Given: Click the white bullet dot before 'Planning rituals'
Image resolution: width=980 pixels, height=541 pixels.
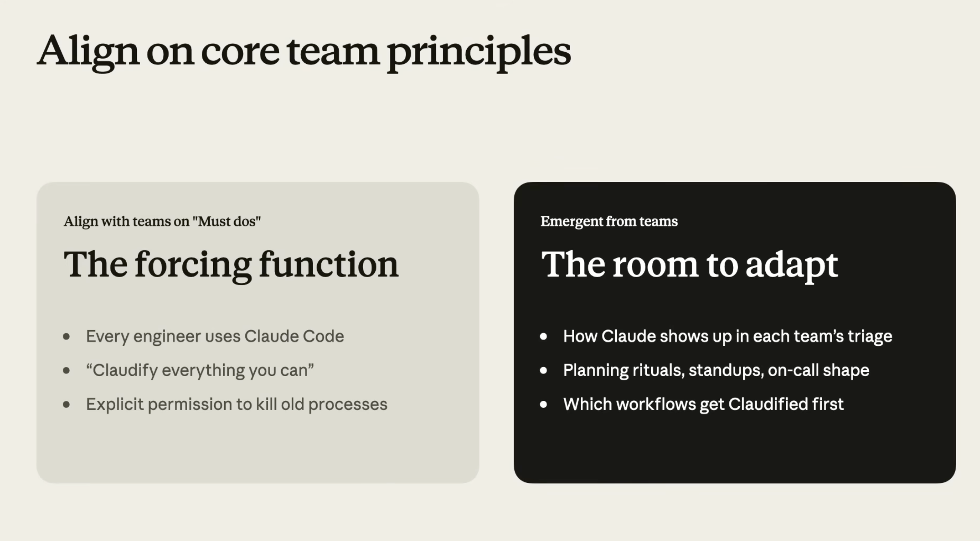Looking at the screenshot, I should (544, 370).
